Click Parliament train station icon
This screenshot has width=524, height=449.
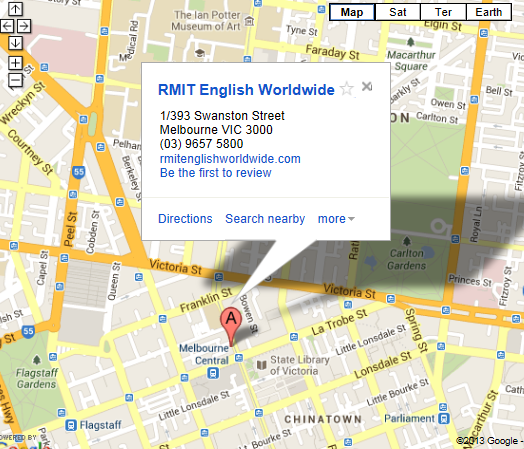pyautogui.click(x=444, y=418)
